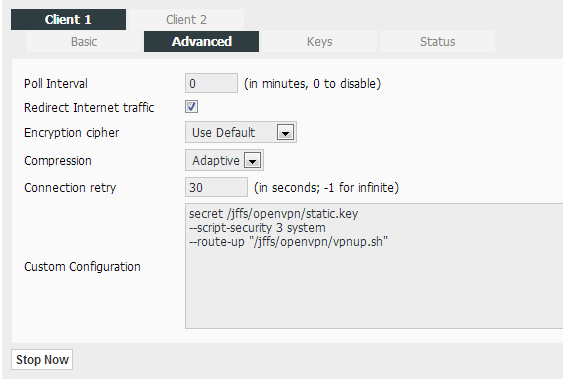Click the Compression dropdown arrow icon

pyautogui.click(x=252, y=160)
